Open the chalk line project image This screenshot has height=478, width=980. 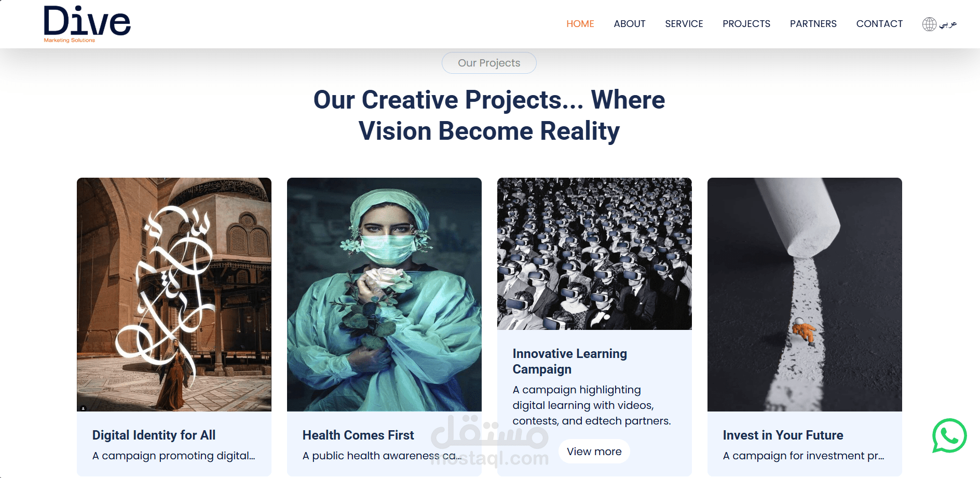pos(805,295)
